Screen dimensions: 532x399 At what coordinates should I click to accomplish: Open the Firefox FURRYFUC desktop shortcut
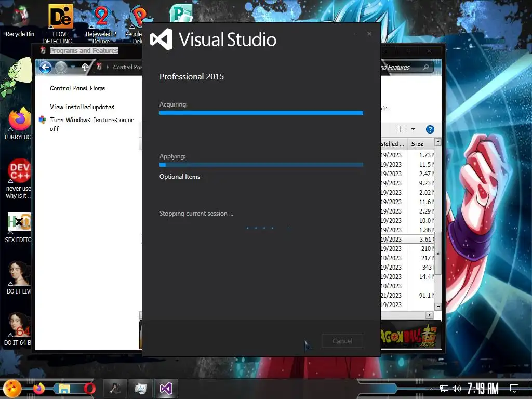tap(18, 124)
